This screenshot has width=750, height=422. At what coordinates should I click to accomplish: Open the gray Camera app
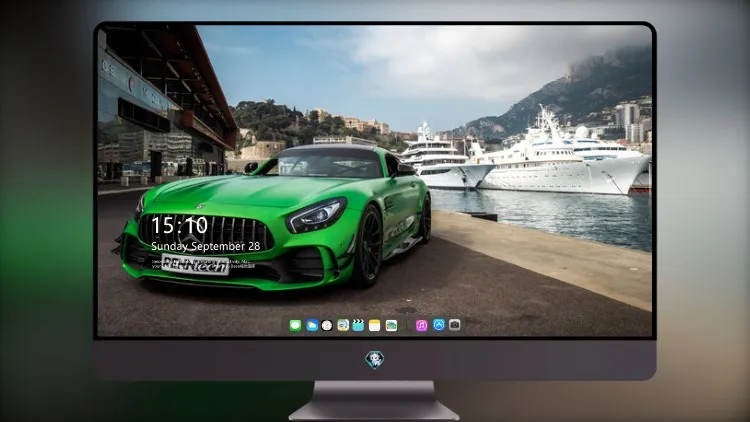tap(455, 325)
